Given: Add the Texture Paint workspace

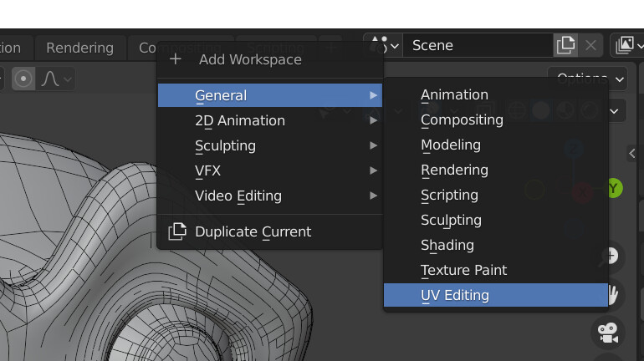Looking at the screenshot, I should click(x=496, y=270).
